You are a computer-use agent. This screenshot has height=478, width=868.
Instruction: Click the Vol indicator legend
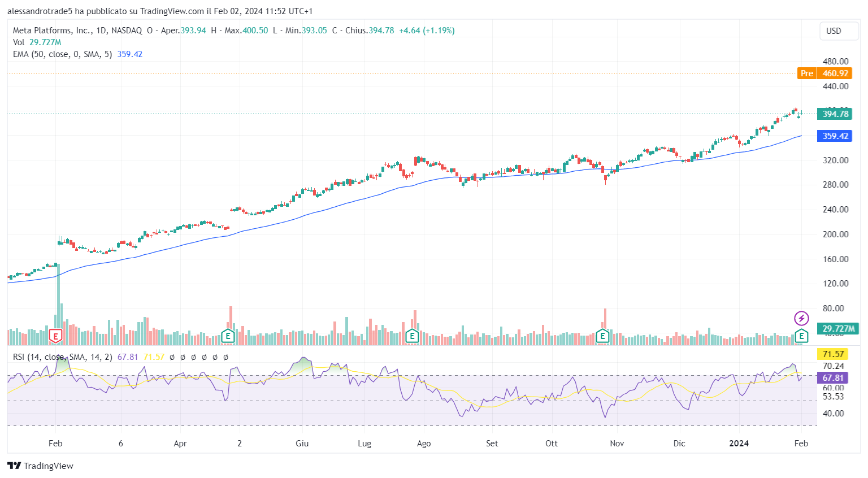[37, 42]
